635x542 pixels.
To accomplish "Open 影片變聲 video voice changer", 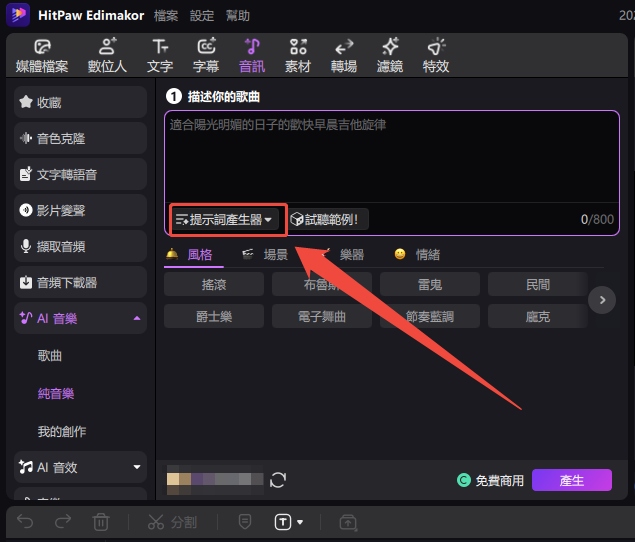I will (x=80, y=210).
